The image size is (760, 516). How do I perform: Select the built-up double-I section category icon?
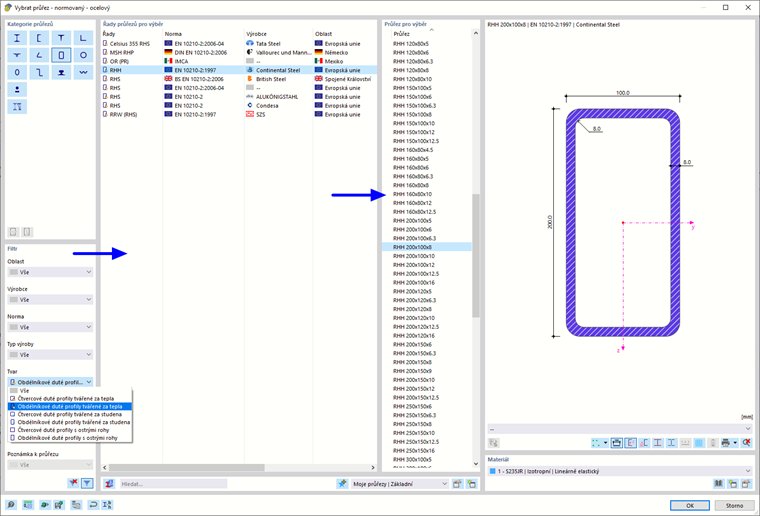(17, 107)
